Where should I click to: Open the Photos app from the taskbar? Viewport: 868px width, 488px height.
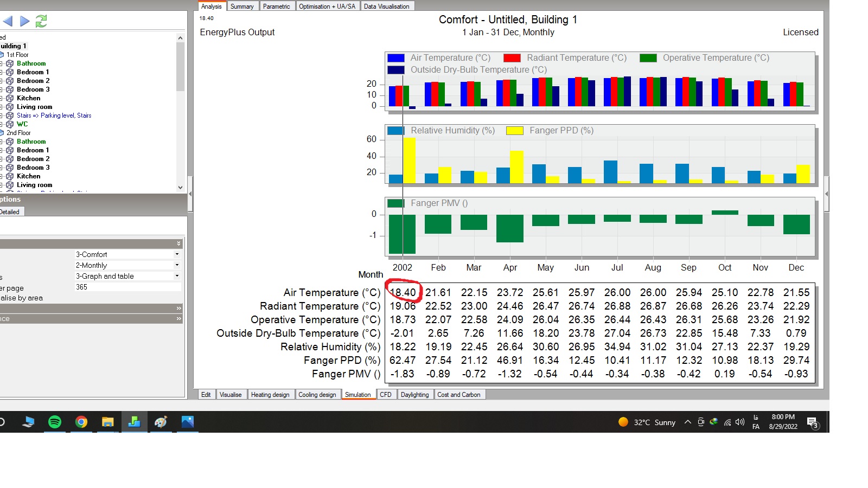188,422
